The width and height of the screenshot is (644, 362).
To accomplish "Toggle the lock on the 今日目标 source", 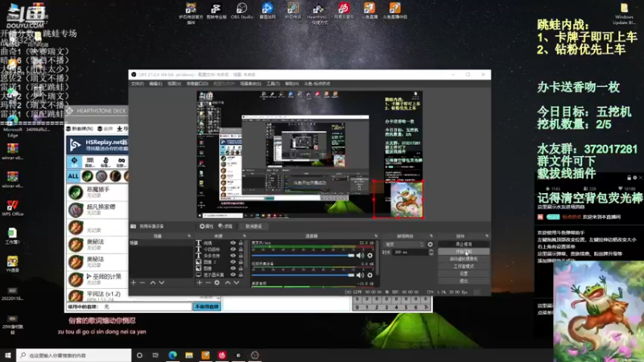I will click(241, 249).
